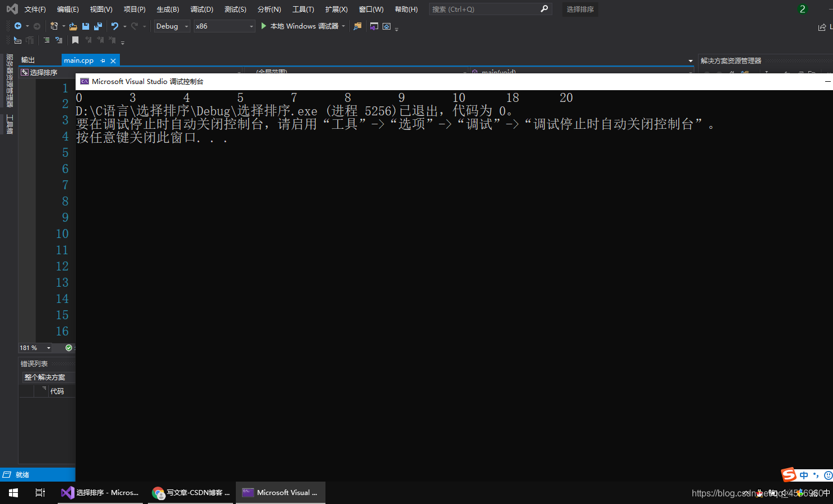The width and height of the screenshot is (833, 504).
Task: Open the 工具(T) menu
Action: click(303, 9)
